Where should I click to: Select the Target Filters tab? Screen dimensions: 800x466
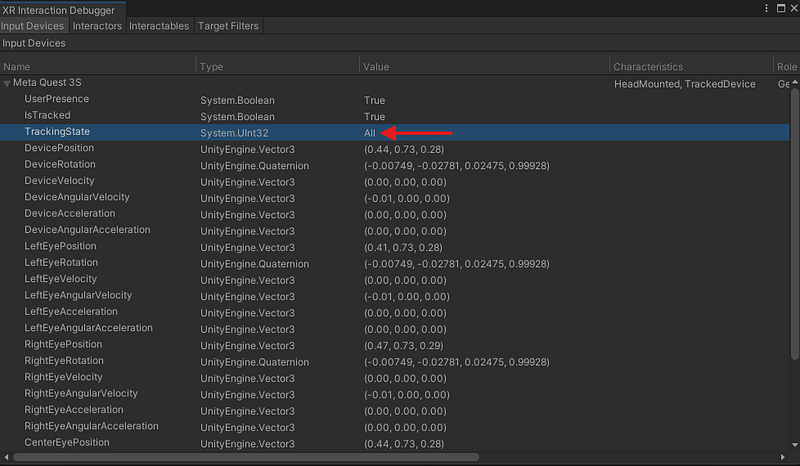click(x=227, y=26)
